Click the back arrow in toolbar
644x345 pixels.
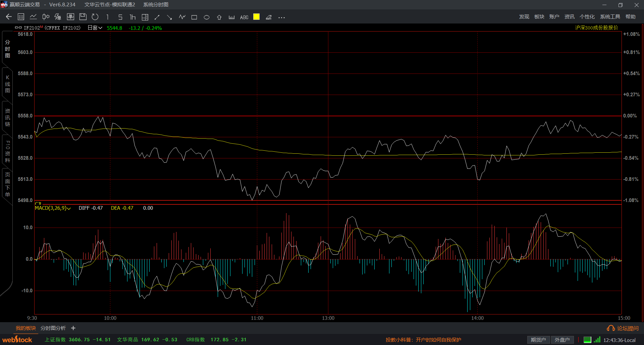click(9, 17)
